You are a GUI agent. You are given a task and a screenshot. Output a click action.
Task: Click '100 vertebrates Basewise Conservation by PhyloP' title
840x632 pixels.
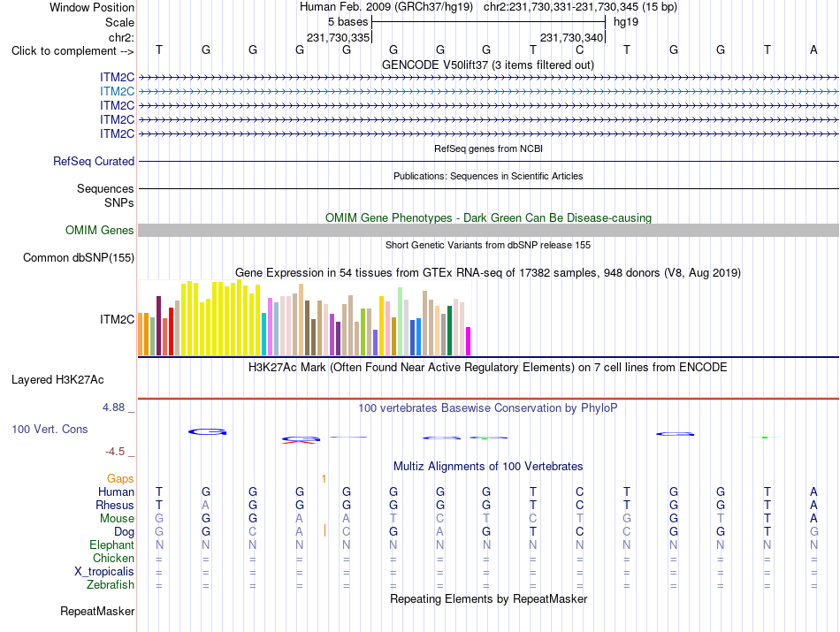click(488, 408)
